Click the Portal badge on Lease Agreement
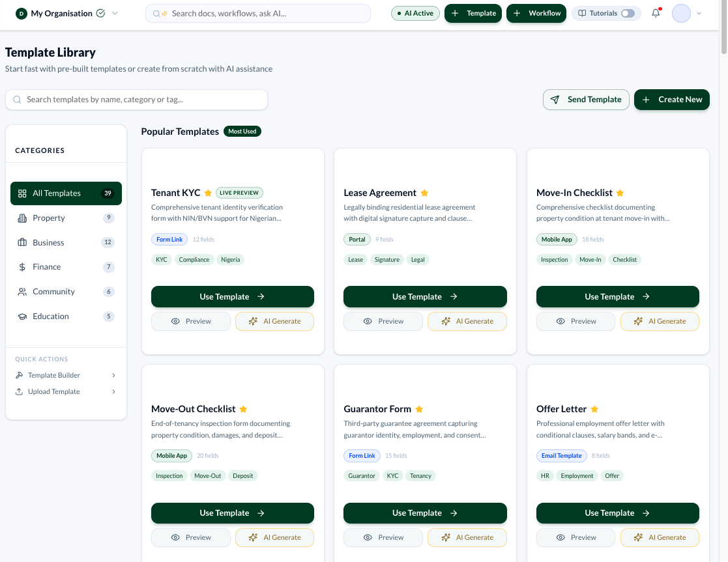Image resolution: width=728 pixels, height=562 pixels. [357, 240]
